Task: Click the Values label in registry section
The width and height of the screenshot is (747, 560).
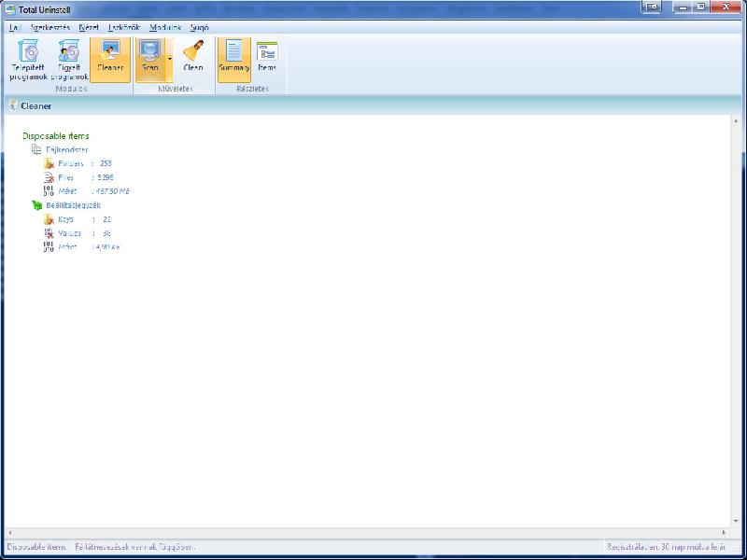Action: 69,233
